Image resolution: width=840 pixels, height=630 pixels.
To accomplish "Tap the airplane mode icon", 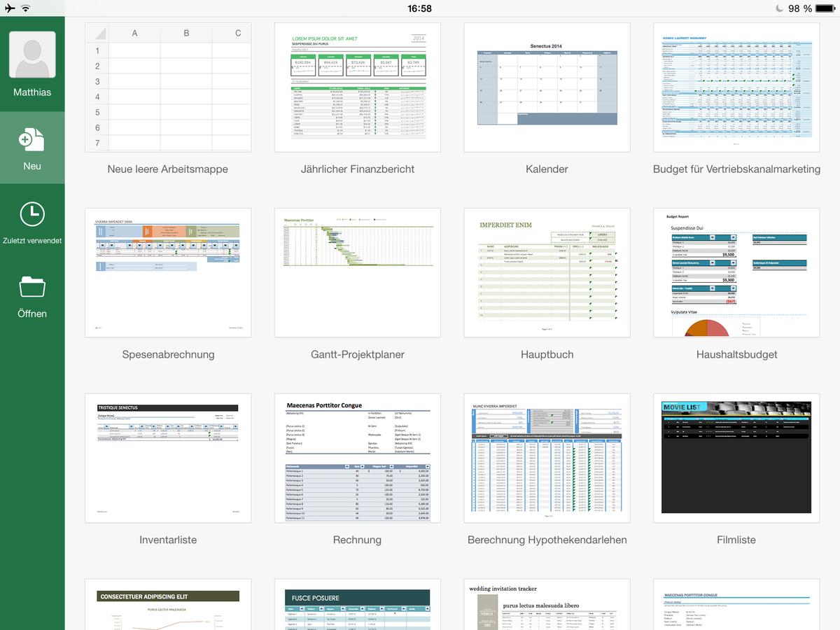I will (x=9, y=8).
